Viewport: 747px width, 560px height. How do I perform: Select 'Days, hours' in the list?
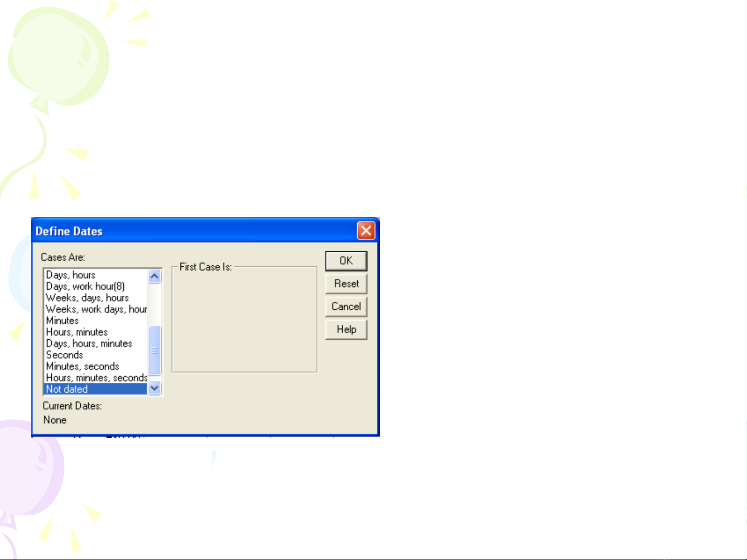71,275
